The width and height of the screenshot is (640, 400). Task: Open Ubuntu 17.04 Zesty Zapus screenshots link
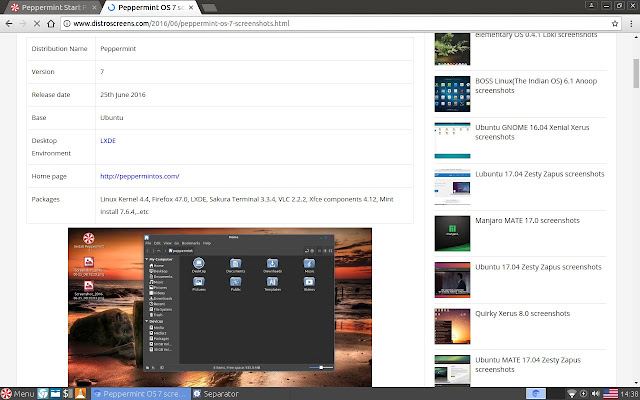pos(538,267)
